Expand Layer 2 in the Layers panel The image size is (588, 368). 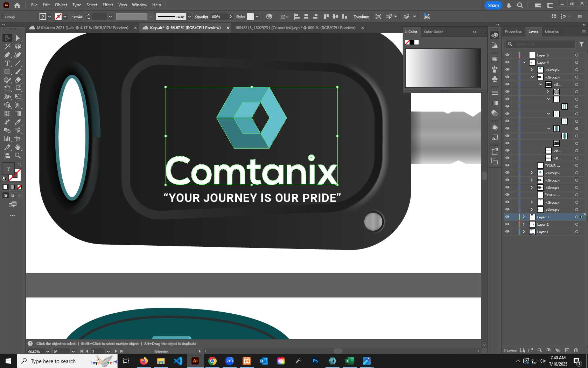tap(524, 224)
